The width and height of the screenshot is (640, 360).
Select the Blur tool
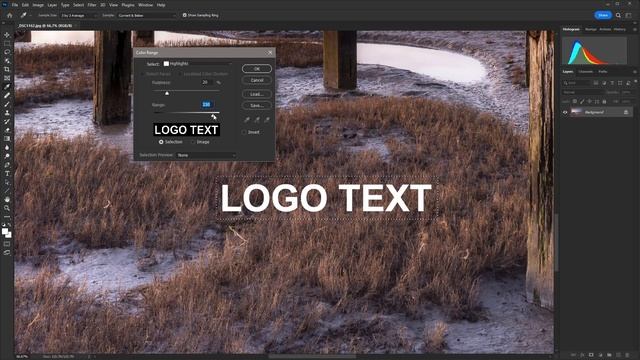pyautogui.click(x=7, y=147)
